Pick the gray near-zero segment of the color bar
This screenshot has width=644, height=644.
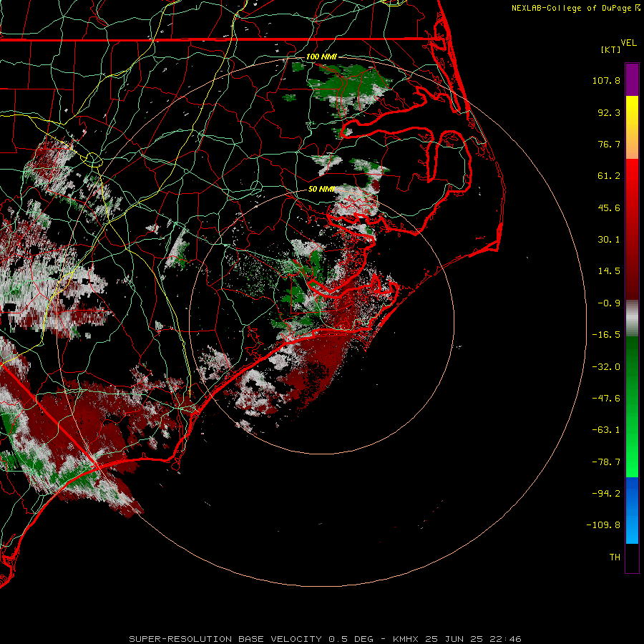(x=632, y=318)
